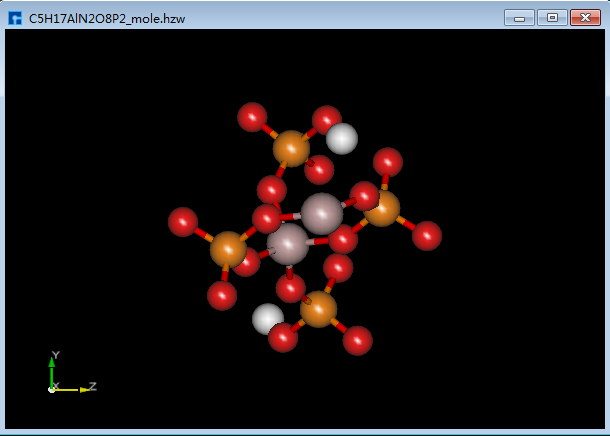Select the leftmost orange phosphorus atom
Viewport: 610px width, 436px height.
point(228,249)
